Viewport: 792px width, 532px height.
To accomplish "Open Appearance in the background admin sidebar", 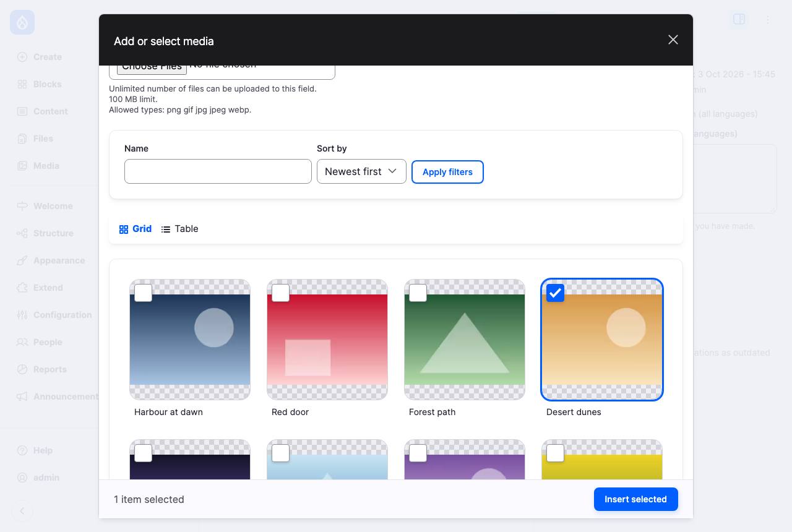I will click(51, 260).
